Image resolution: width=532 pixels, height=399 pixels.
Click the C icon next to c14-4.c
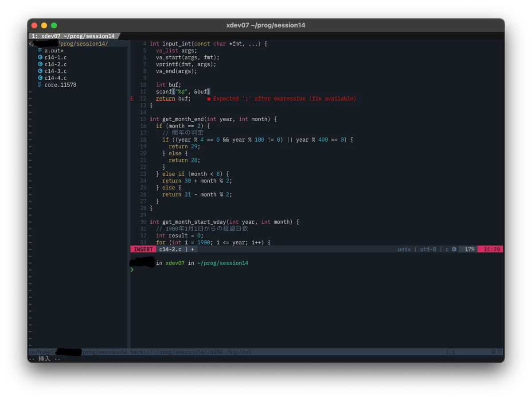[40, 78]
